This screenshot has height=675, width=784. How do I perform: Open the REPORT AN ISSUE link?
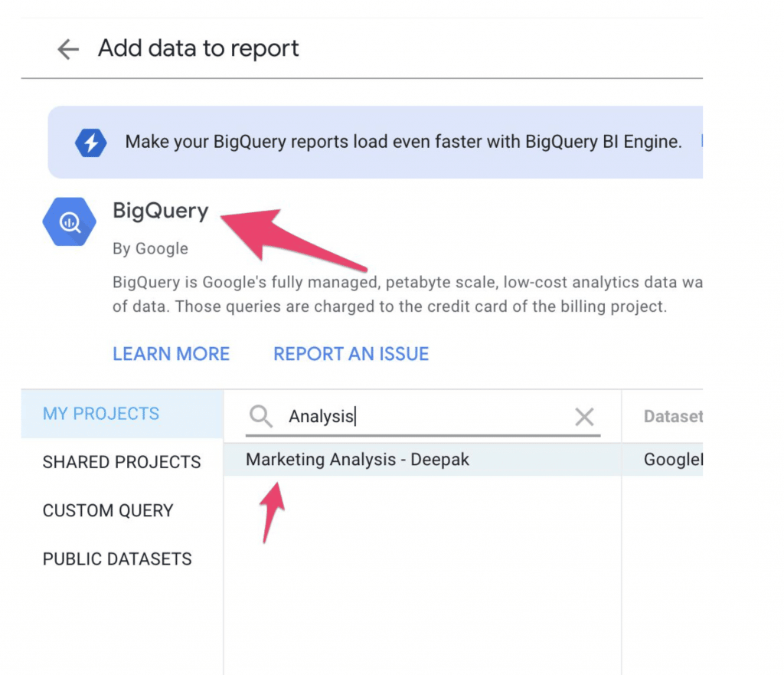coord(351,354)
